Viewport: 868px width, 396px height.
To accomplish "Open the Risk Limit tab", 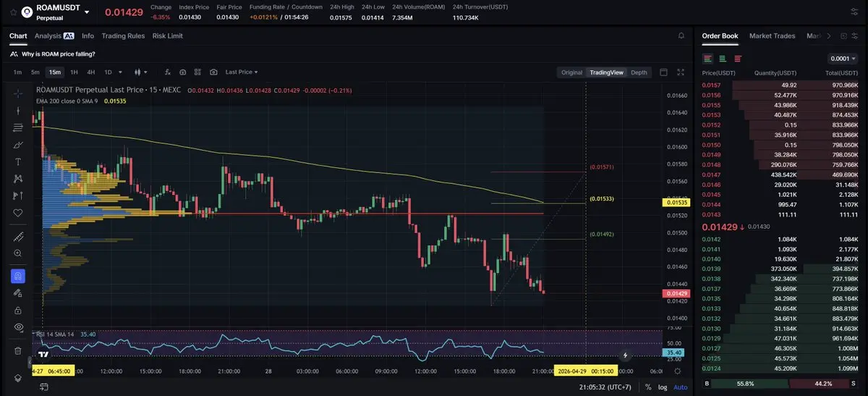I will coord(168,35).
